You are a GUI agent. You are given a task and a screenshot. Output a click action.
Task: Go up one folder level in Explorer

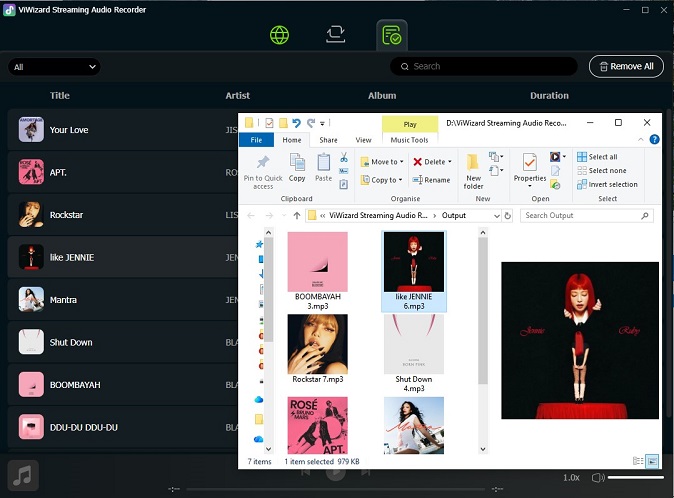pos(297,216)
